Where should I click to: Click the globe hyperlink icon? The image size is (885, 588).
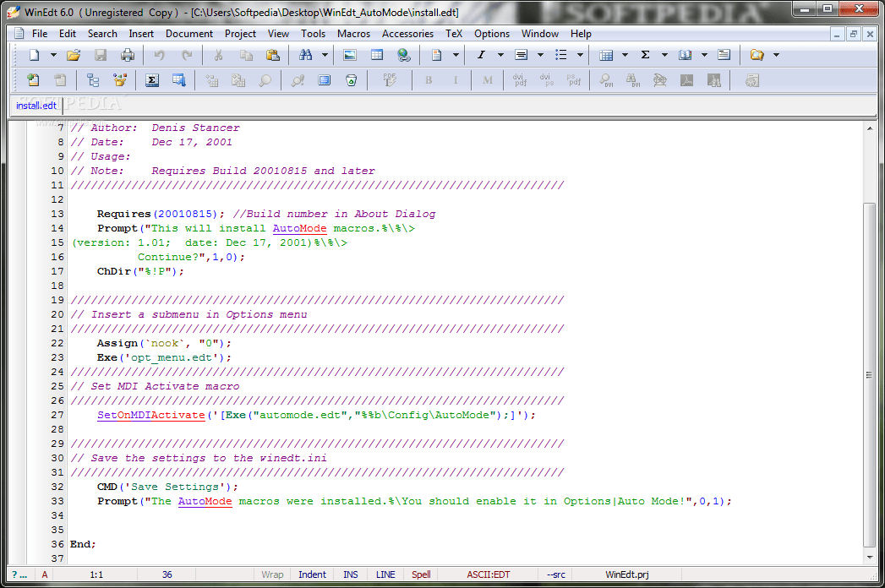pos(403,55)
